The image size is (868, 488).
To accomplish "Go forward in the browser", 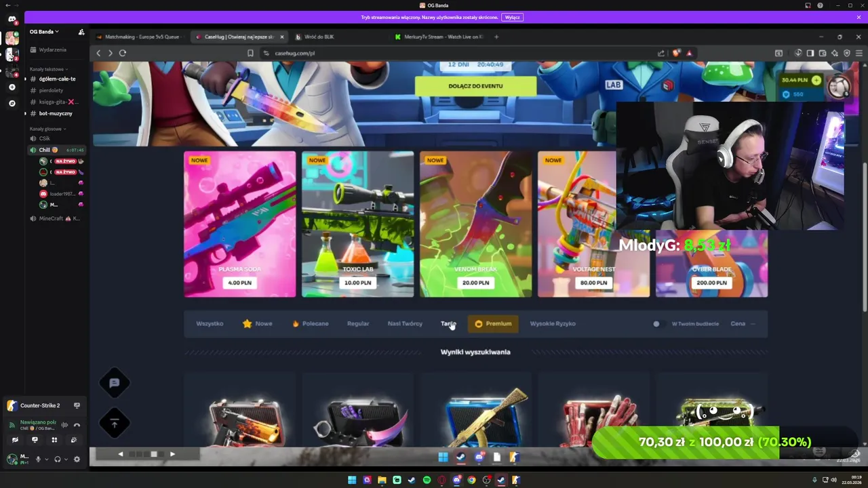I will (x=110, y=53).
